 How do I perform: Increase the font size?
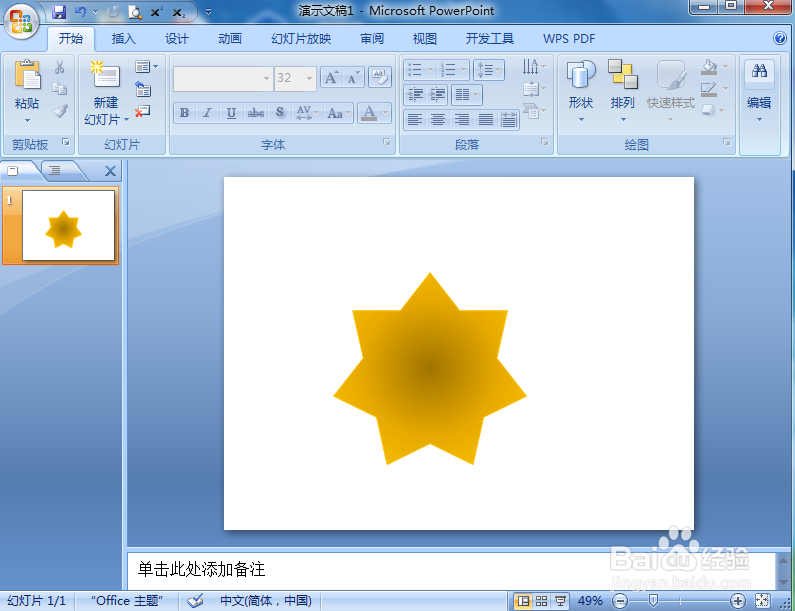point(332,78)
